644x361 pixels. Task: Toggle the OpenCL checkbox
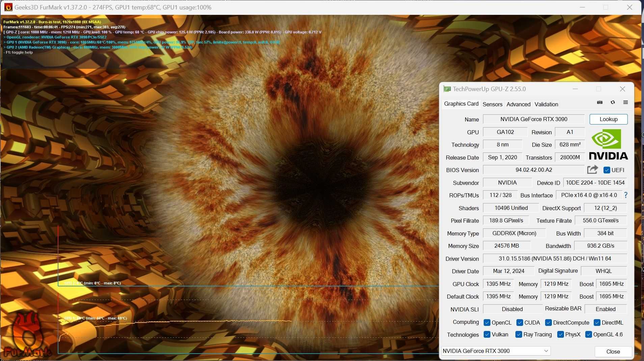487,323
